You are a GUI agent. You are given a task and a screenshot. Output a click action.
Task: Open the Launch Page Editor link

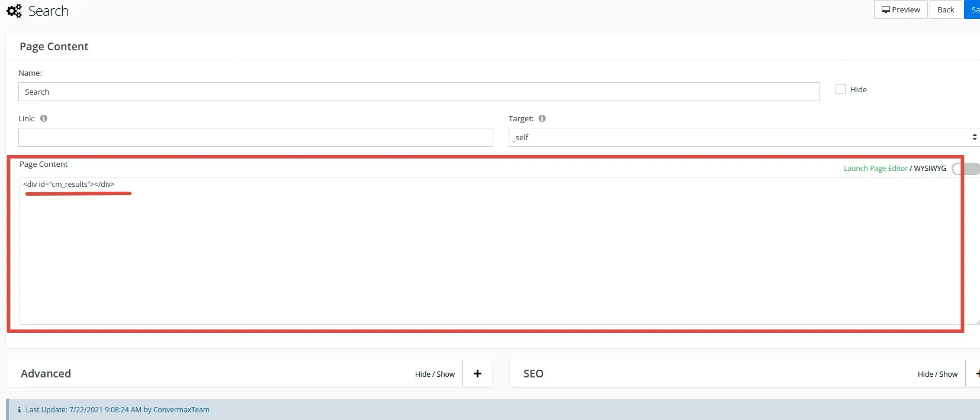(x=875, y=169)
